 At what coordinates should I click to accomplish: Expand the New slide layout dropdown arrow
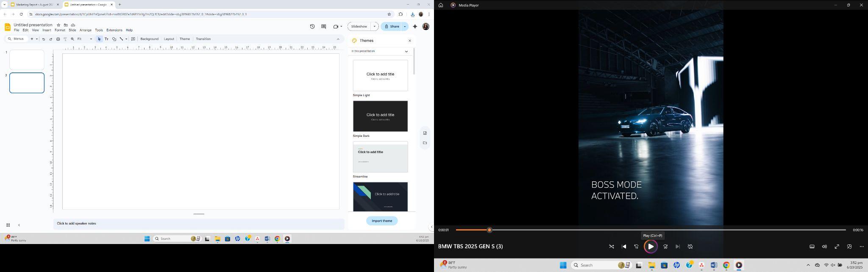pos(37,39)
